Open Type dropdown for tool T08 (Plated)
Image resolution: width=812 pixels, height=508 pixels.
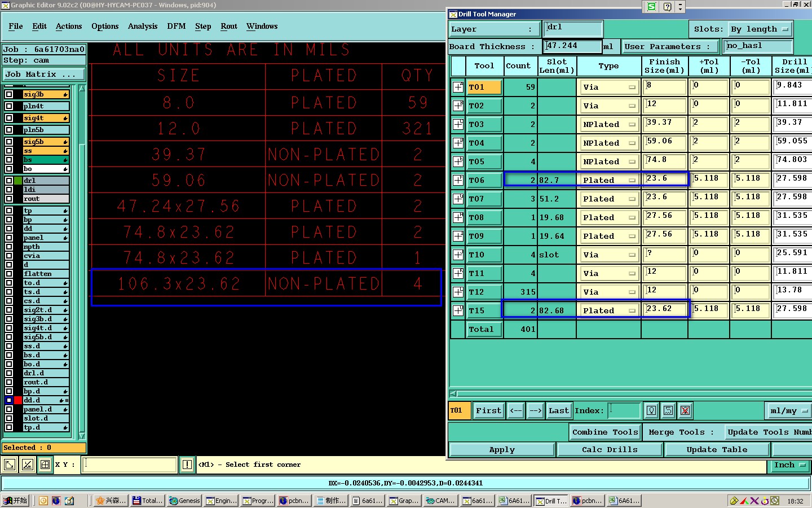coord(609,217)
